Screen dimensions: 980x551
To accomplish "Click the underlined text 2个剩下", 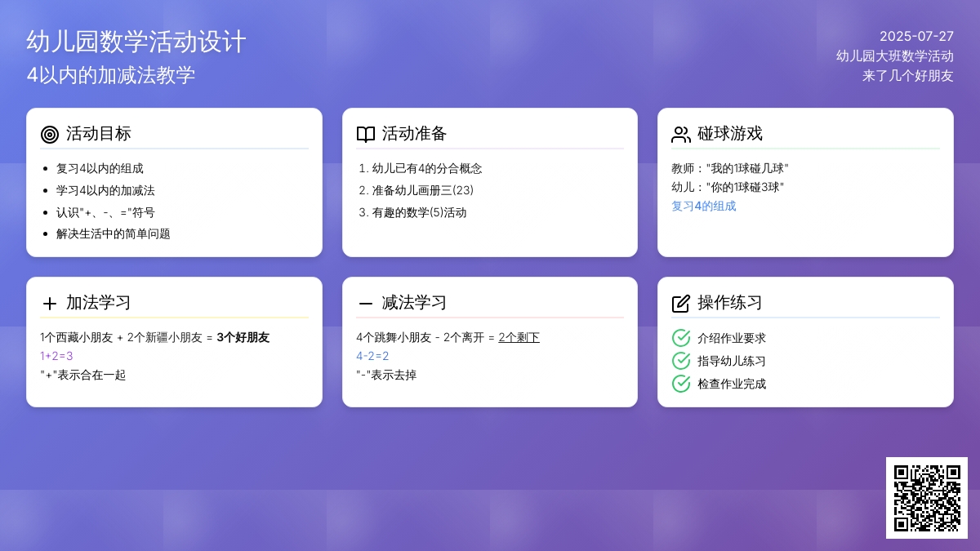I will click(519, 338).
